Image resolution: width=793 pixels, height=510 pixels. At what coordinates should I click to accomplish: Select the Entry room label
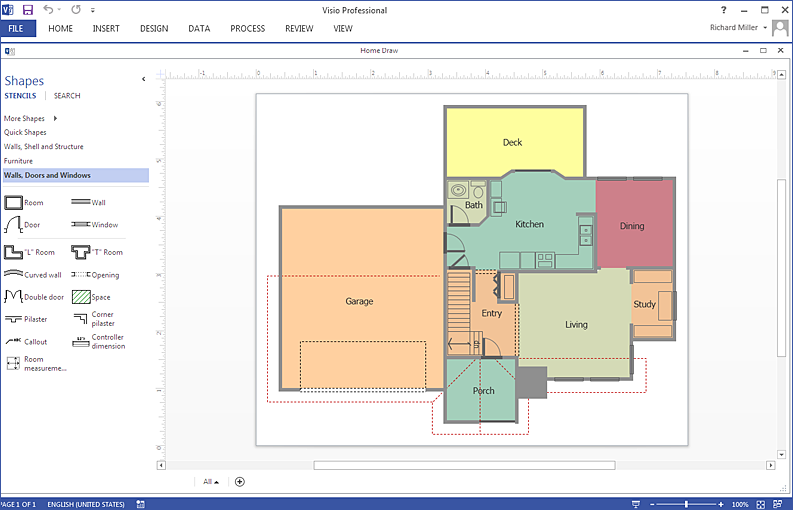pyautogui.click(x=492, y=313)
